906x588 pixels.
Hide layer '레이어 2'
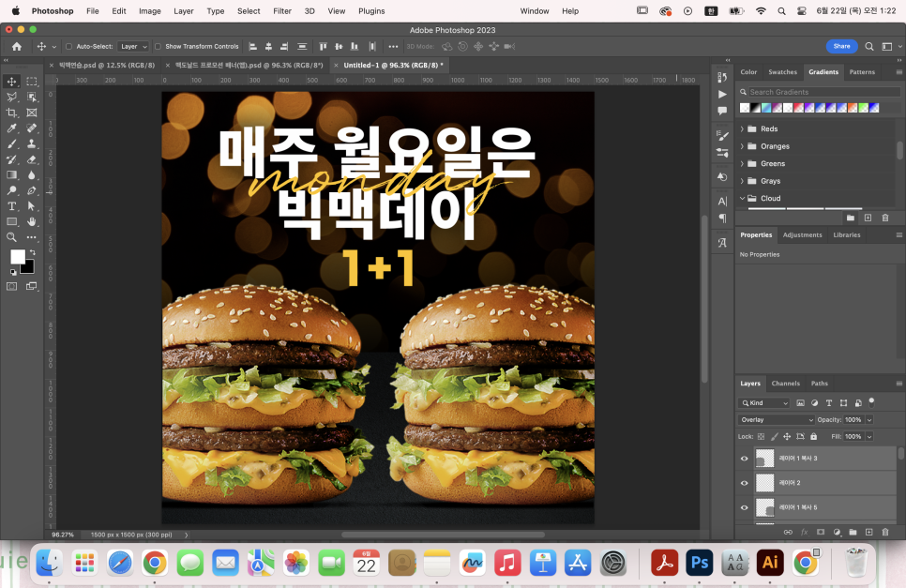745,483
